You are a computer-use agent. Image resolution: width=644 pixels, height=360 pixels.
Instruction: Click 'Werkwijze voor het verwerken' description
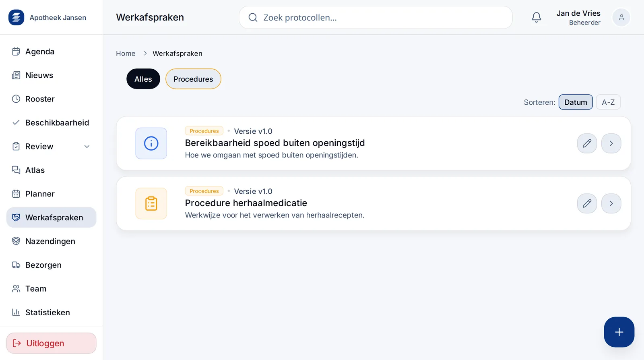(275, 215)
